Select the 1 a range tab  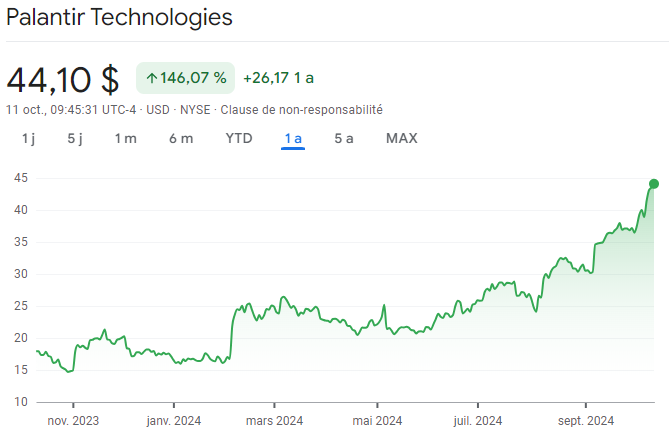click(293, 139)
